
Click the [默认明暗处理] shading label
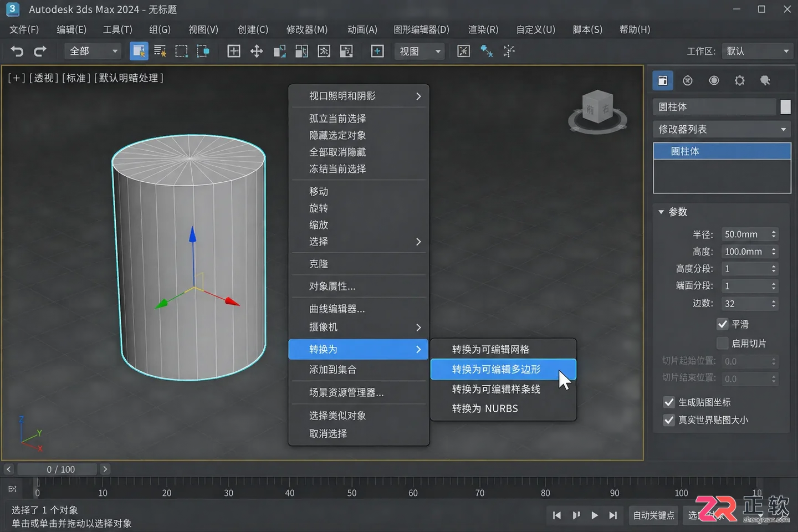click(x=129, y=78)
